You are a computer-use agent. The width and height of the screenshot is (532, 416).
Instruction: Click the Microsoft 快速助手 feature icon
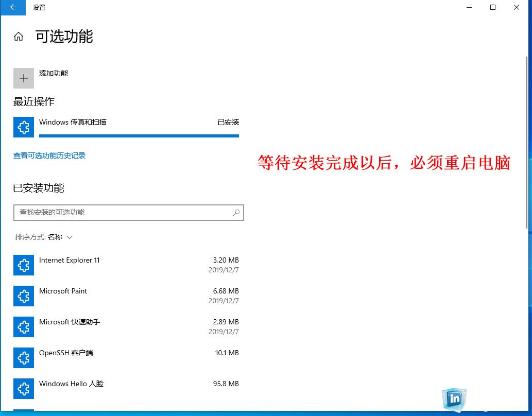23,327
